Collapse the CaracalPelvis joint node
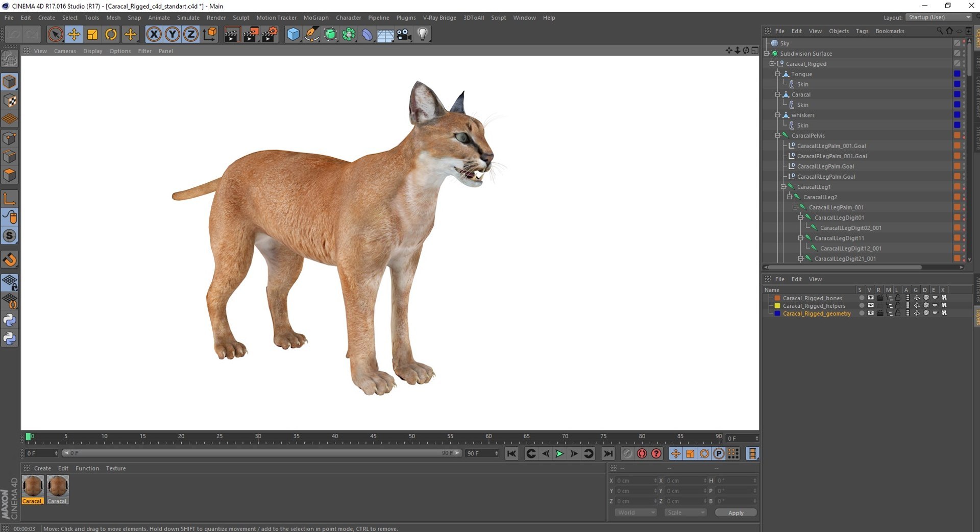 point(778,135)
